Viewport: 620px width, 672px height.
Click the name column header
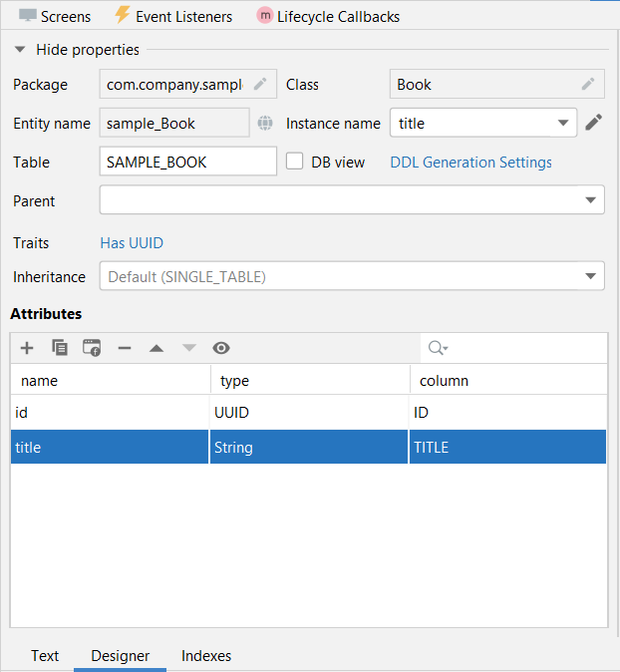111,380
